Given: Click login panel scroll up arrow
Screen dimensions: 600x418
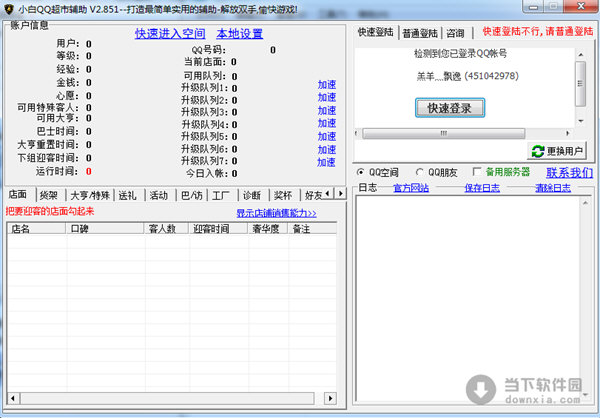Looking at the screenshot, I should coord(580,55).
